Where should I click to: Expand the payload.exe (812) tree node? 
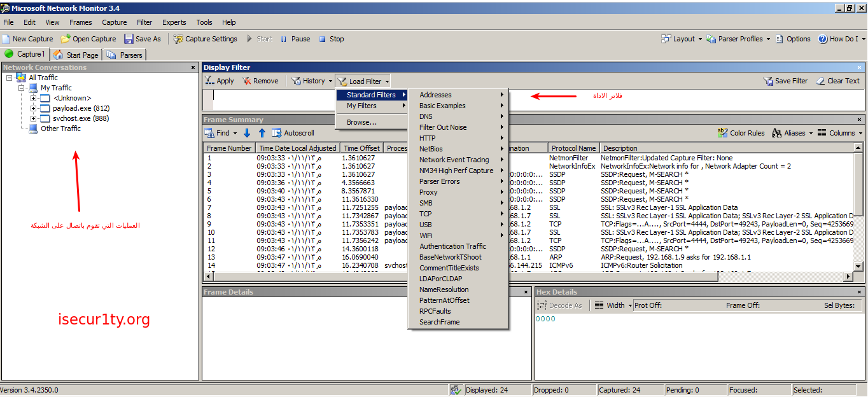coord(34,108)
